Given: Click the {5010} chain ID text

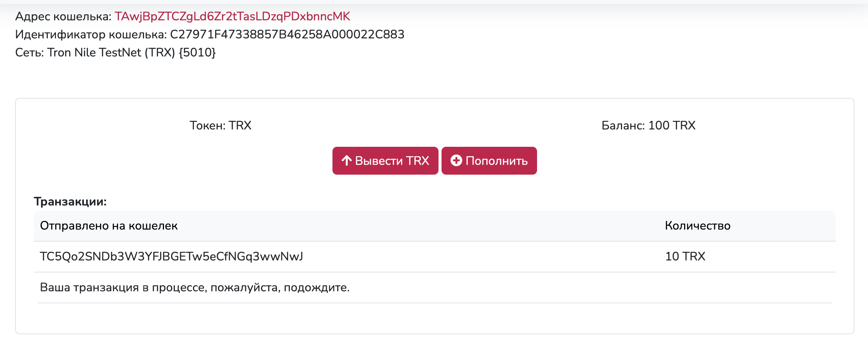Looking at the screenshot, I should (197, 52).
